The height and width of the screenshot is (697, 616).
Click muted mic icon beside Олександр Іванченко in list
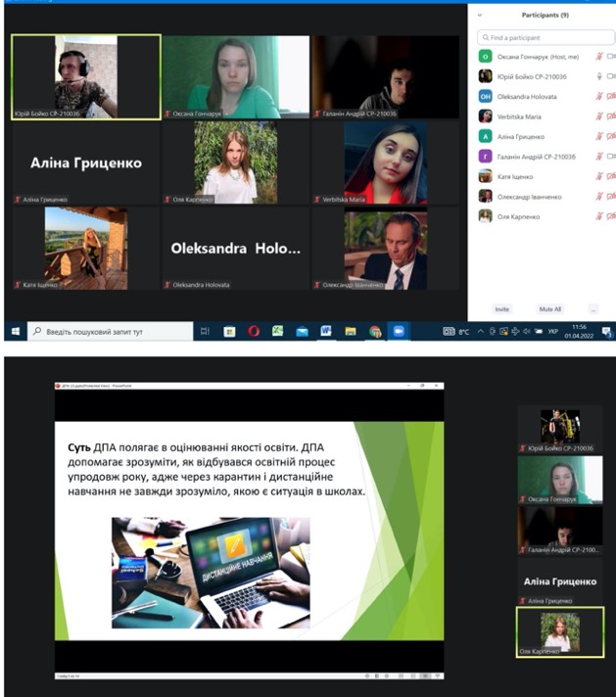[x=599, y=197]
